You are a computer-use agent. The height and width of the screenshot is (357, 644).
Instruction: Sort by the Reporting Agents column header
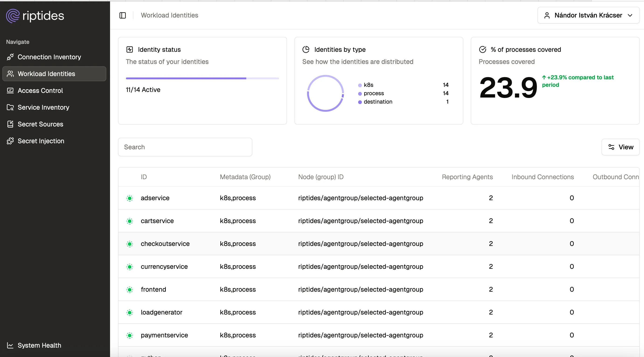point(467,177)
